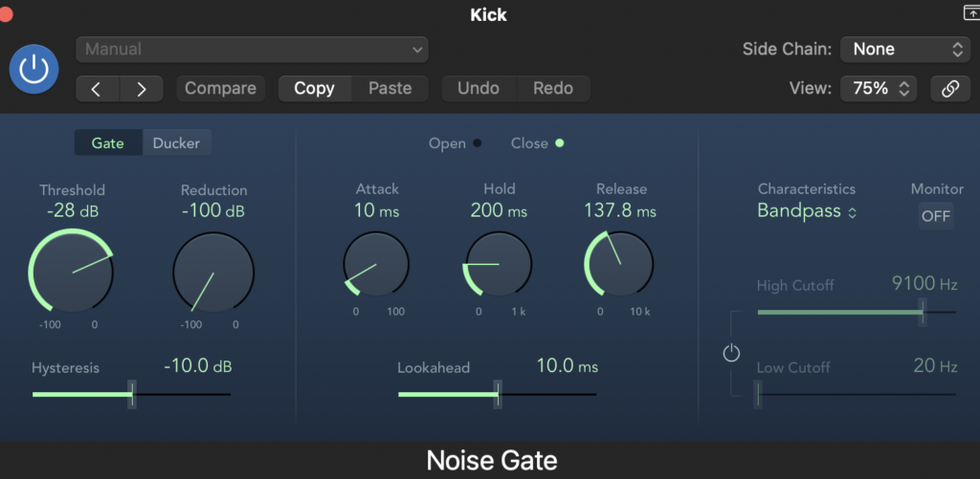This screenshot has height=479, width=980.
Task: Open the View 75% size dropdown
Action: coord(879,89)
